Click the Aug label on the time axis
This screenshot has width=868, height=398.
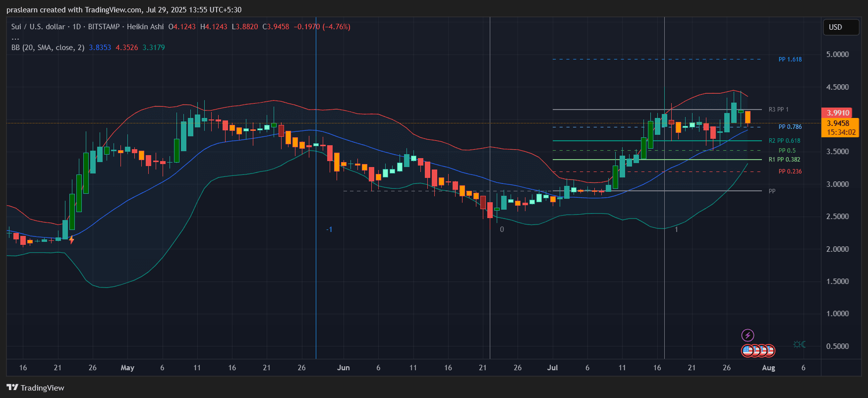[x=768, y=368]
